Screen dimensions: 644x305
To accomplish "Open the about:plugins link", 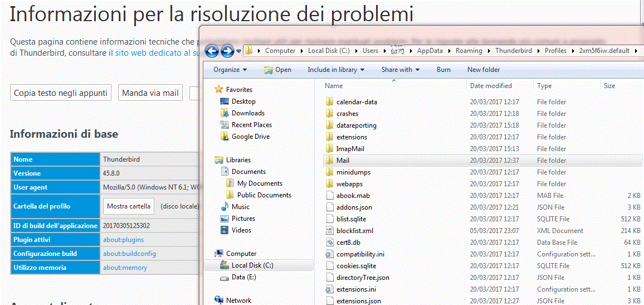I will (x=123, y=240).
